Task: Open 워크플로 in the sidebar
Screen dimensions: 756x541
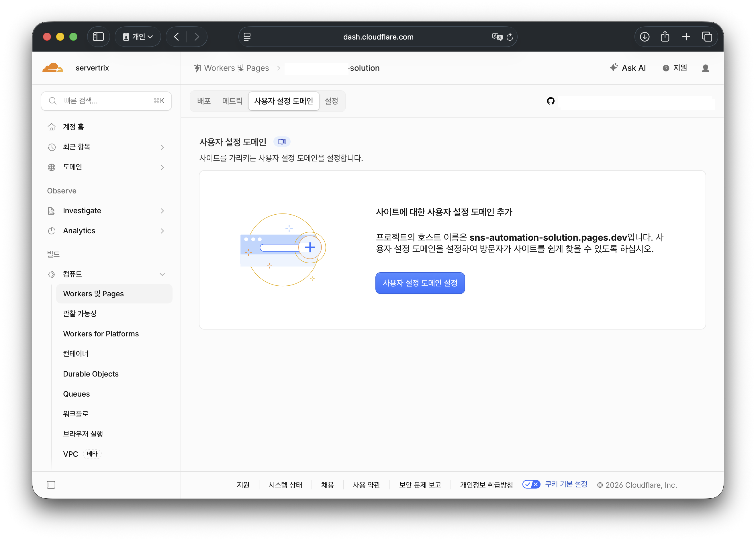Action: coord(114,414)
